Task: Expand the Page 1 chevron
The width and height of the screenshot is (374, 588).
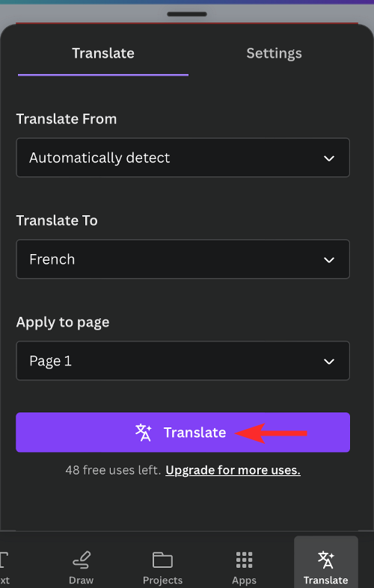Action: click(329, 362)
